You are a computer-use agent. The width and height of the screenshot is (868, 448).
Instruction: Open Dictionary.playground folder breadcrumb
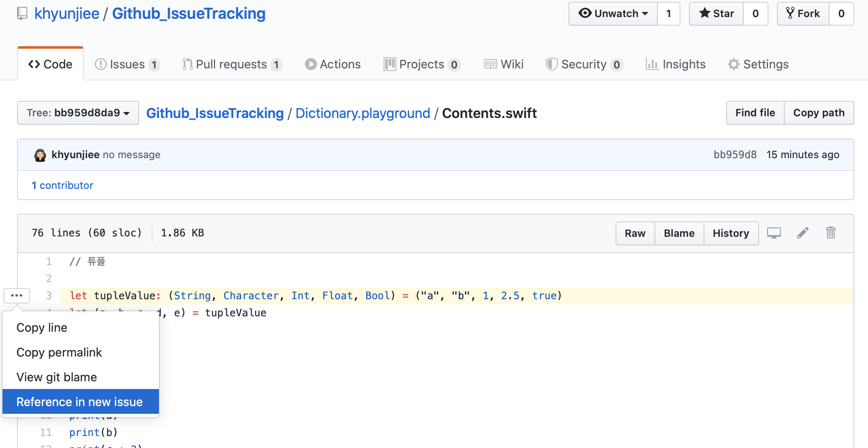point(363,113)
